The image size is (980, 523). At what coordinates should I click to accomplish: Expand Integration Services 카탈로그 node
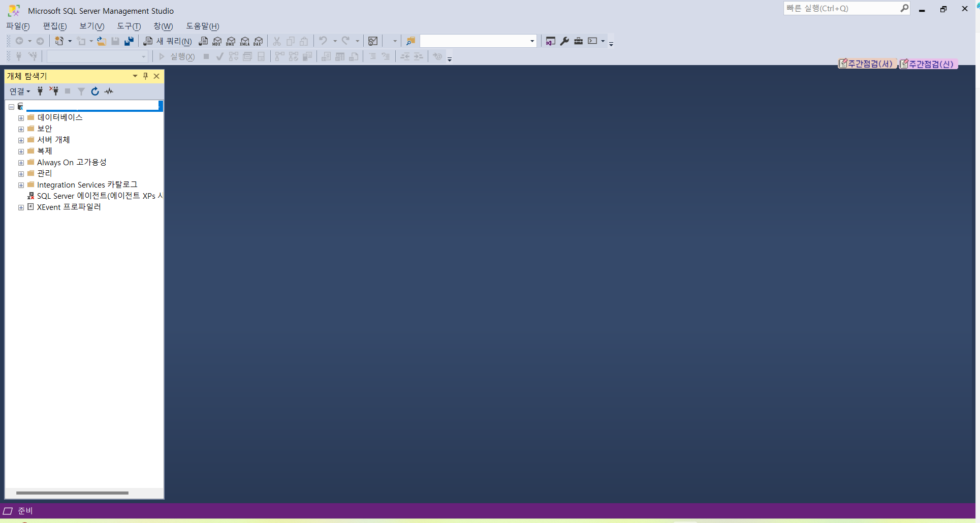21,185
